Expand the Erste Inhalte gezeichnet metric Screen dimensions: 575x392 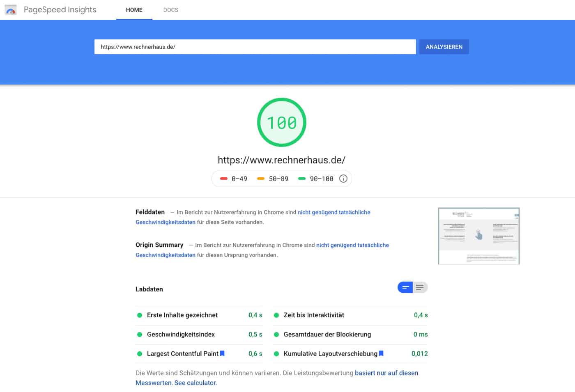tap(182, 315)
